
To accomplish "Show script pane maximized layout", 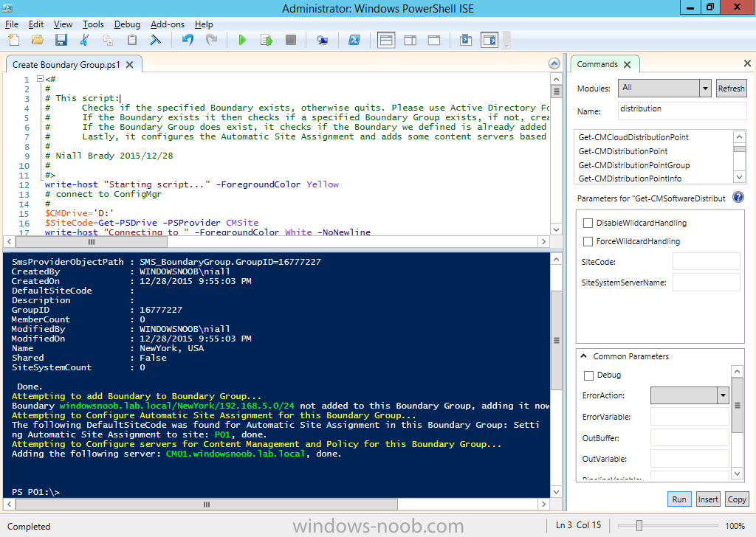I will click(434, 40).
